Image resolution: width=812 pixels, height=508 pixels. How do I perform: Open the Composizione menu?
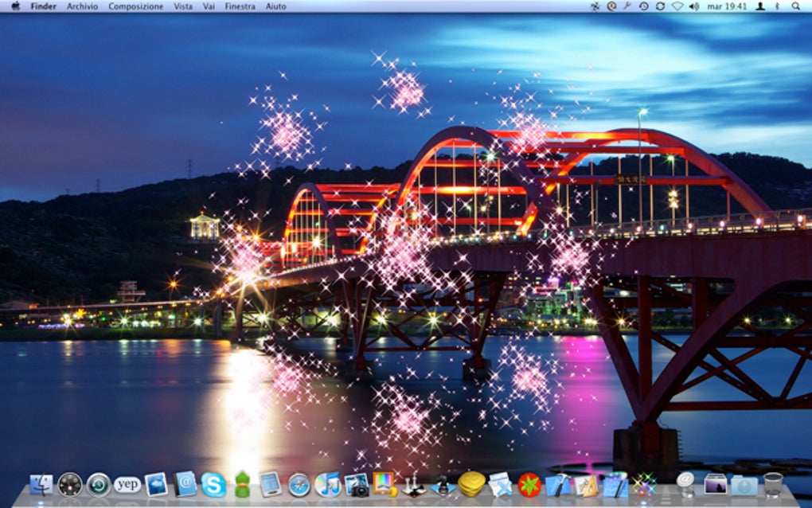coord(135,6)
